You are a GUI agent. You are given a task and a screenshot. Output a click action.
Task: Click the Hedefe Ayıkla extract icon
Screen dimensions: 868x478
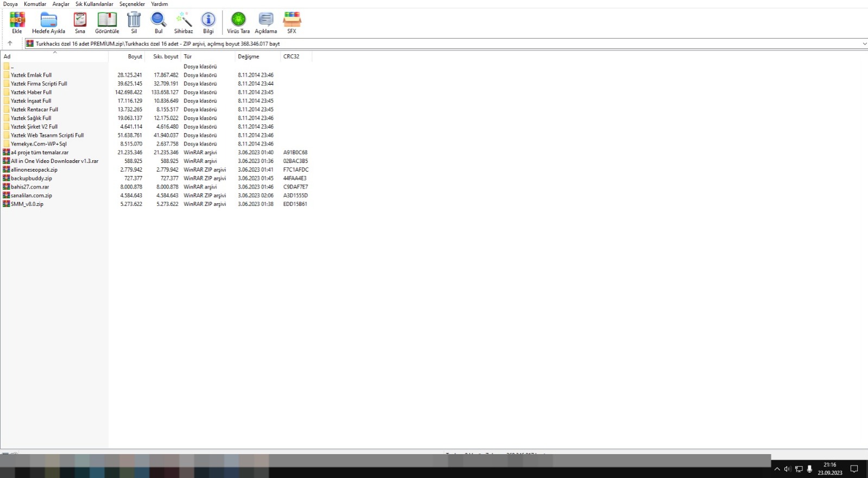[48, 20]
